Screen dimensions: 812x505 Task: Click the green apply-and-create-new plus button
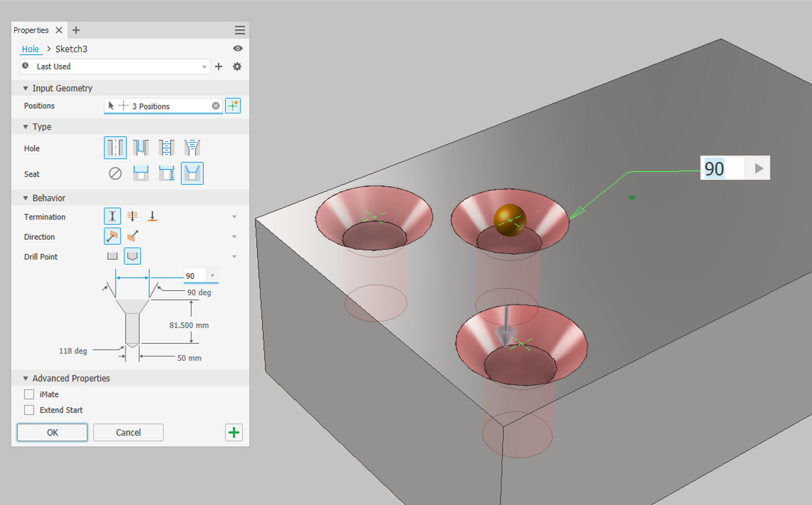(x=234, y=432)
